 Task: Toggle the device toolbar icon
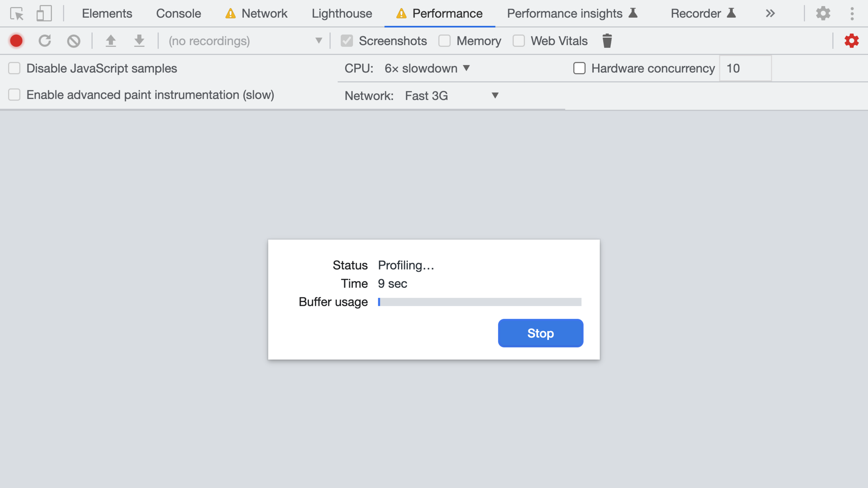coord(44,14)
